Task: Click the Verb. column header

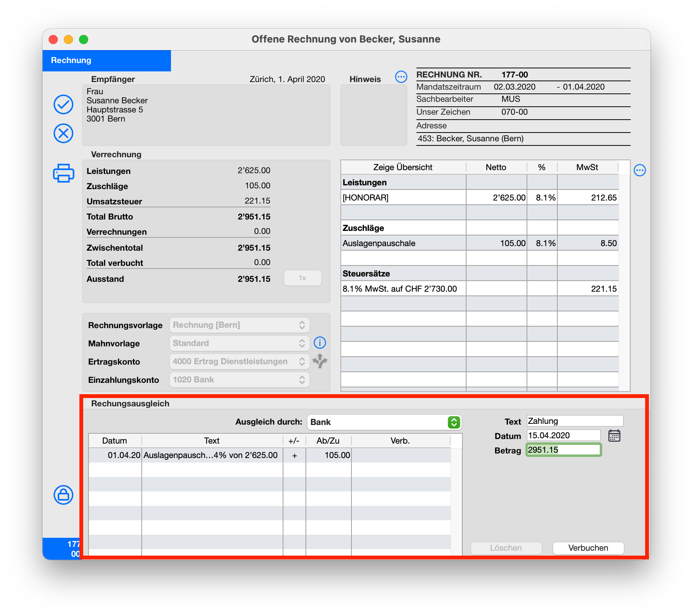Action: point(400,441)
